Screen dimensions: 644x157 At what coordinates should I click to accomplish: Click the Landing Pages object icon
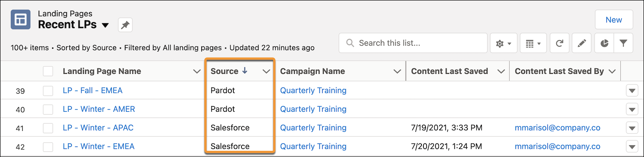[20, 20]
